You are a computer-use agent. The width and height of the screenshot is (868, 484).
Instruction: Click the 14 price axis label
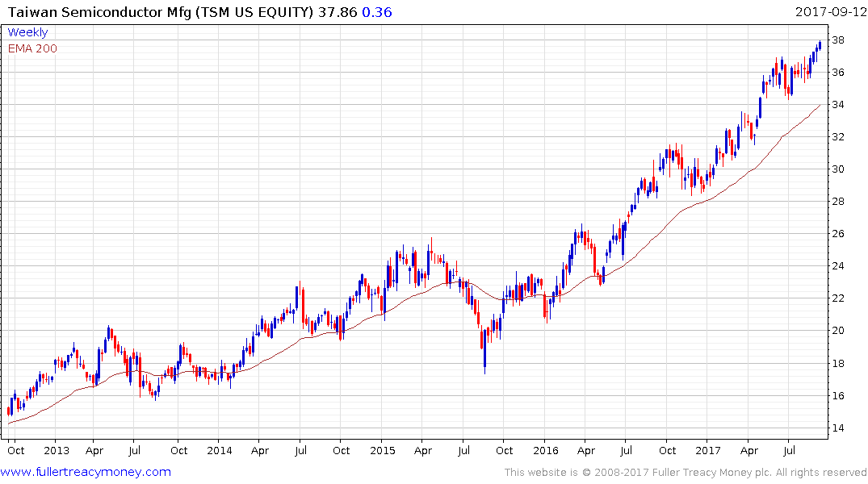pos(838,428)
